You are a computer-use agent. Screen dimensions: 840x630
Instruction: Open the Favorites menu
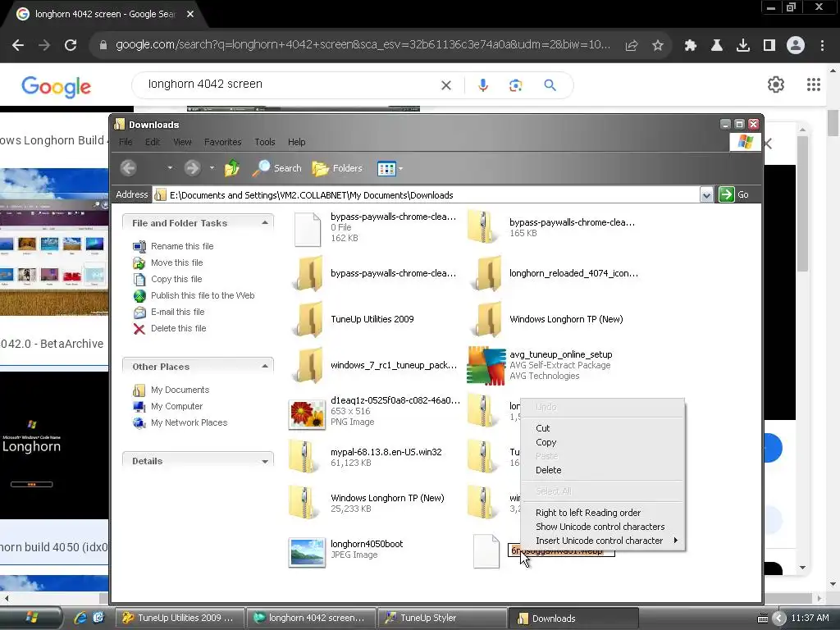tap(222, 142)
